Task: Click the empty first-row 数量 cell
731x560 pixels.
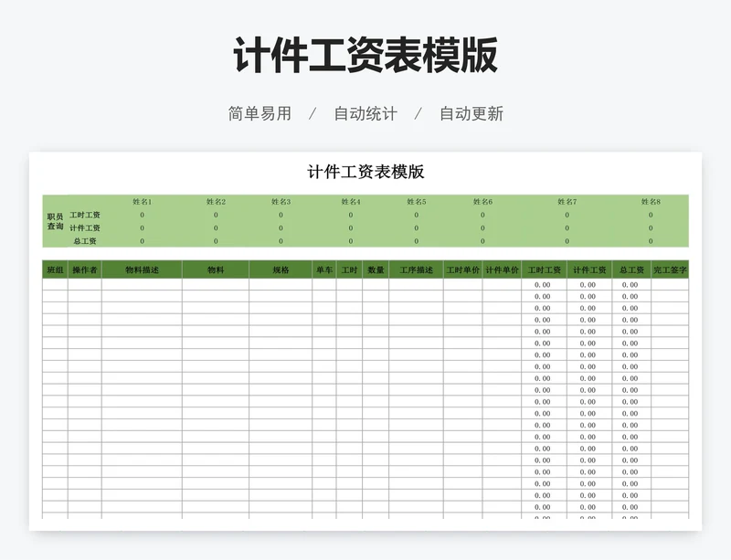Action: (x=376, y=284)
